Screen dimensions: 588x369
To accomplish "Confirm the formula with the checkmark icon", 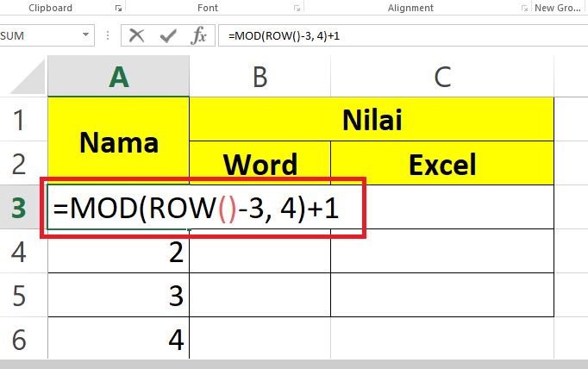I will [x=168, y=36].
